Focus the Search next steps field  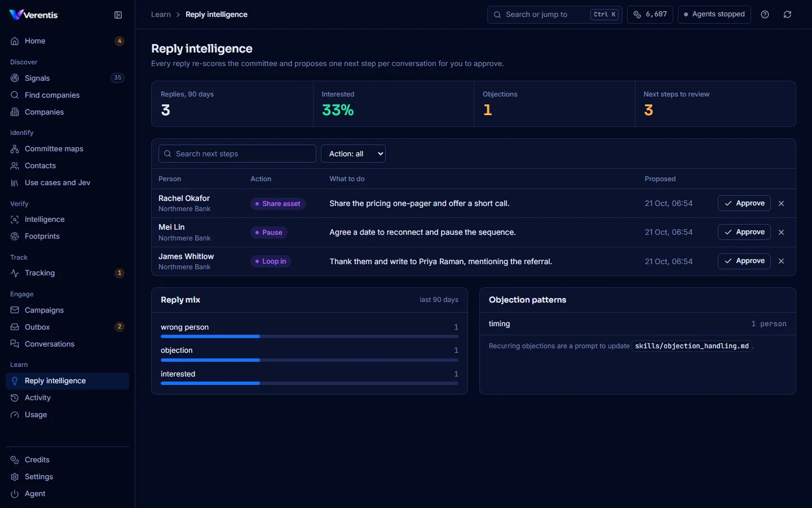pyautogui.click(x=237, y=154)
